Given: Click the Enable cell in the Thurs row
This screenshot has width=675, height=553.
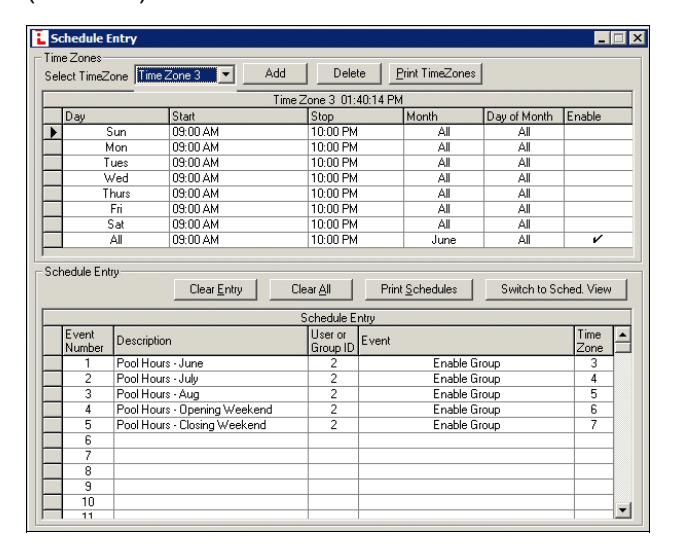Looking at the screenshot, I should 598,194.
